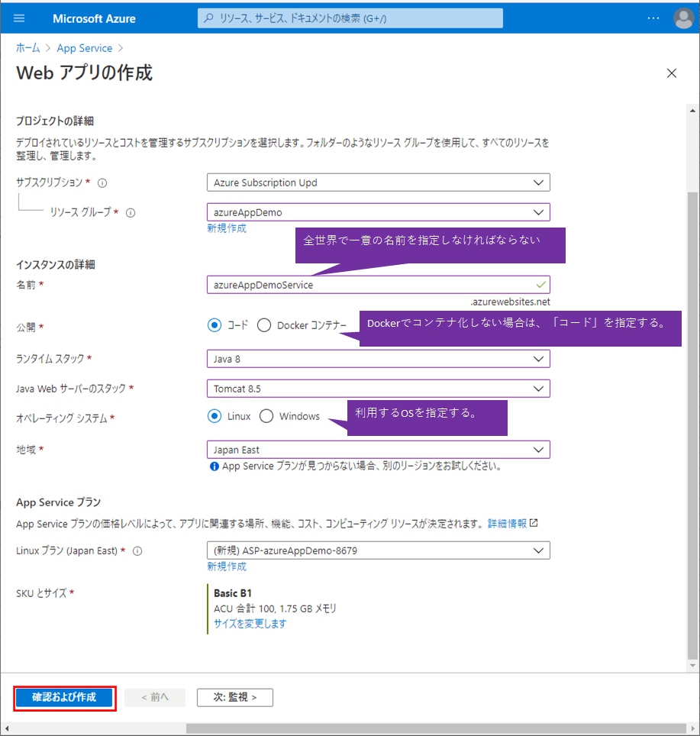
Task: Expand the ランタイム スタック Java 8 dropdown
Action: (x=378, y=359)
